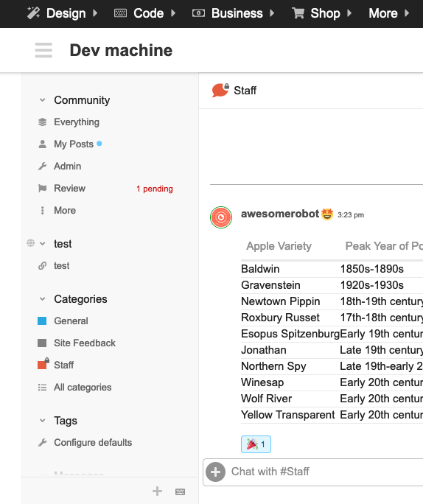
Task: Go to Everything in sidebar
Action: [x=77, y=122]
